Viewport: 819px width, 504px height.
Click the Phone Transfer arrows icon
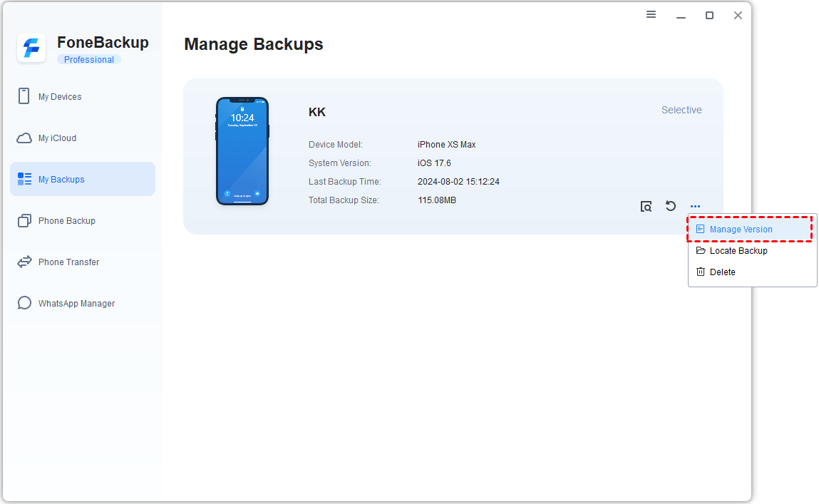click(x=24, y=262)
